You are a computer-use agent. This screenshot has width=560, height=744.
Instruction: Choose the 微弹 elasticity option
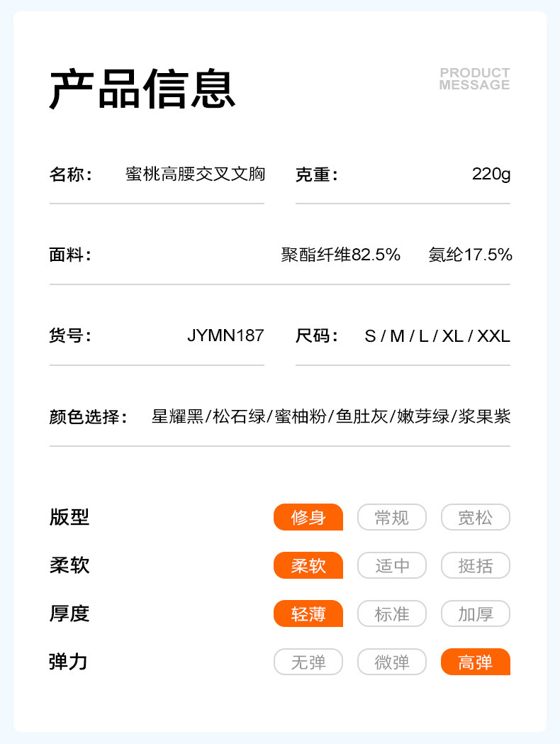[x=392, y=662]
